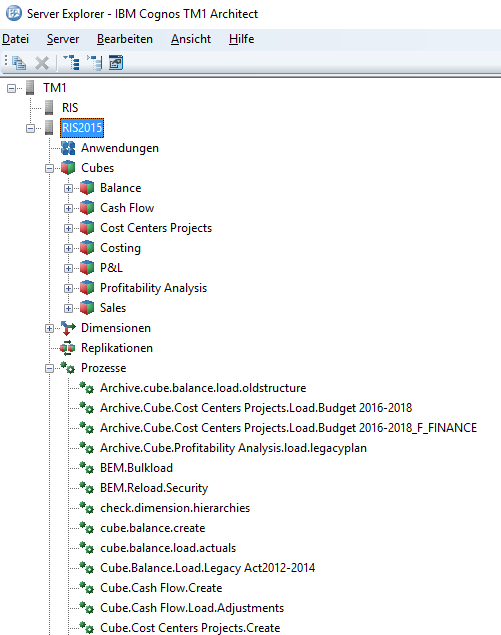Select cube.balance.load.actuals process
The image size is (501, 635).
click(168, 548)
